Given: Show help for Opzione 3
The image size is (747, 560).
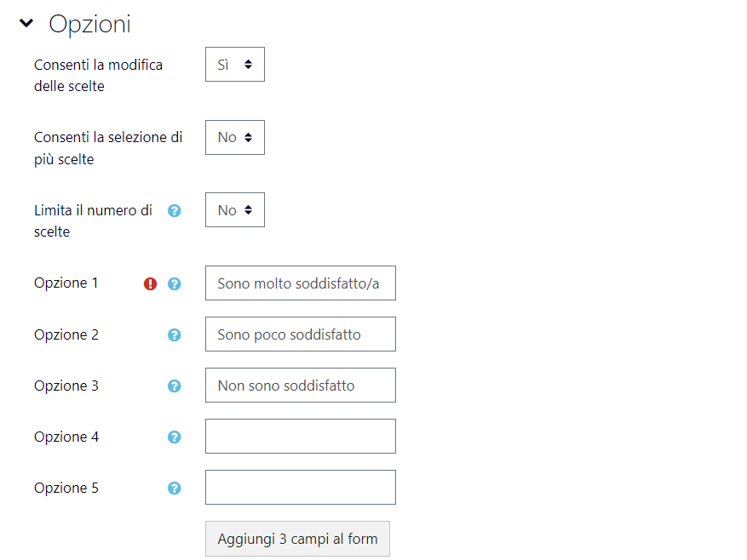Looking at the screenshot, I should click(x=175, y=386).
